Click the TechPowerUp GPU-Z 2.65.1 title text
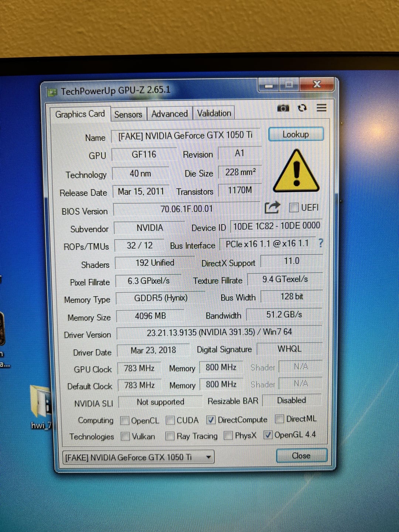 (116, 90)
